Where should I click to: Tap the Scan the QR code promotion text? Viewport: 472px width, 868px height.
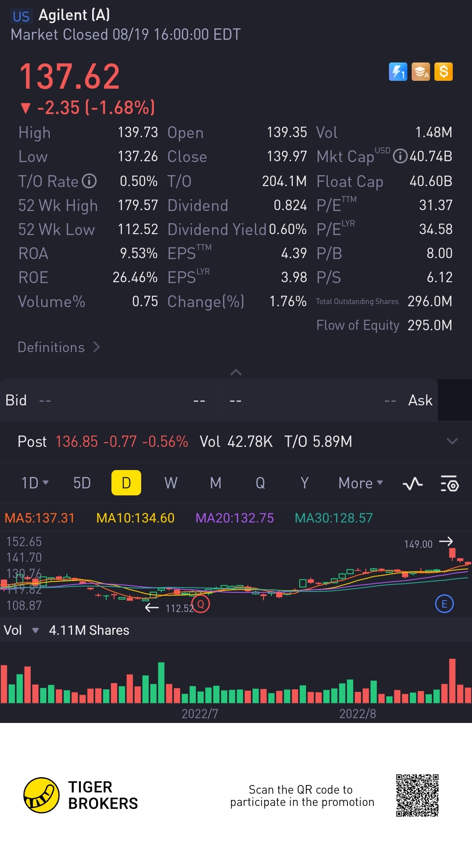[x=302, y=796]
